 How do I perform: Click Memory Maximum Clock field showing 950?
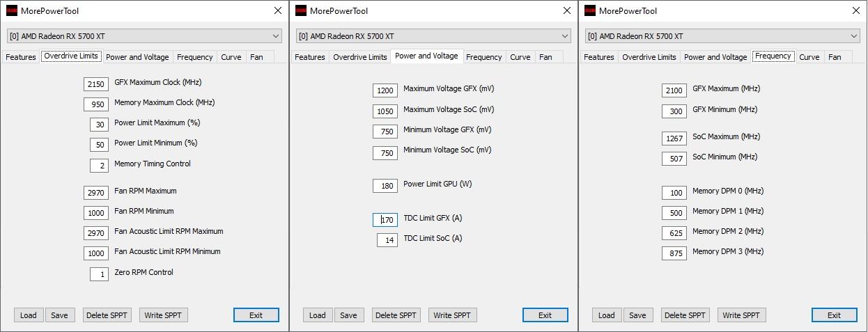pos(96,104)
